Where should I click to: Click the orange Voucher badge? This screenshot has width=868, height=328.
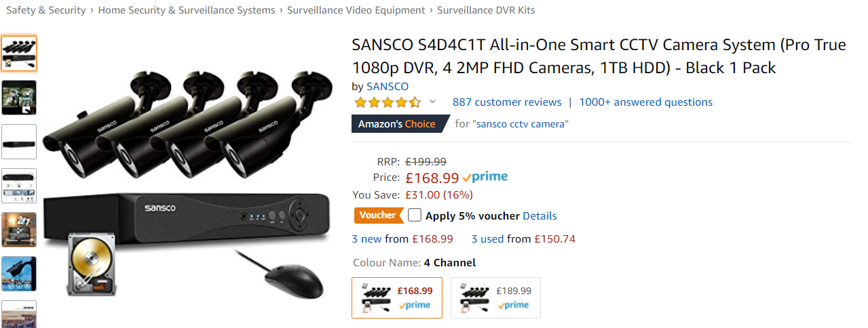point(378,216)
